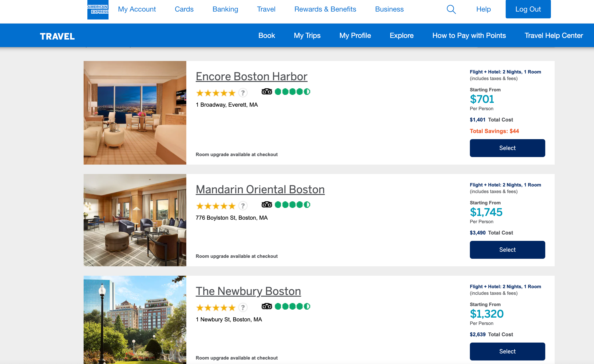
Task: Click The Newbury Boston hotel thumbnail image
Action: pyautogui.click(x=134, y=320)
